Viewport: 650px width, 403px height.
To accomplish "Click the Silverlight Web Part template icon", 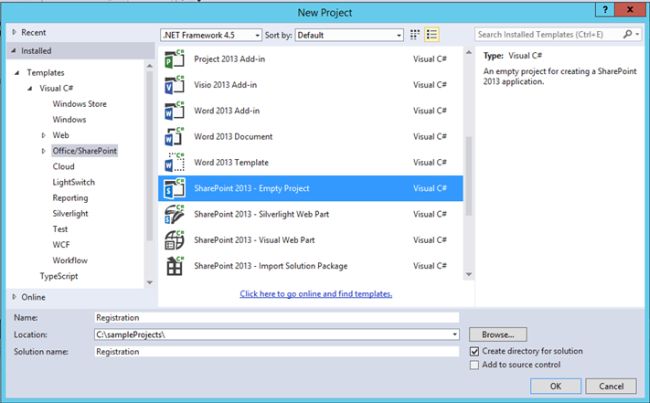I will coord(175,214).
